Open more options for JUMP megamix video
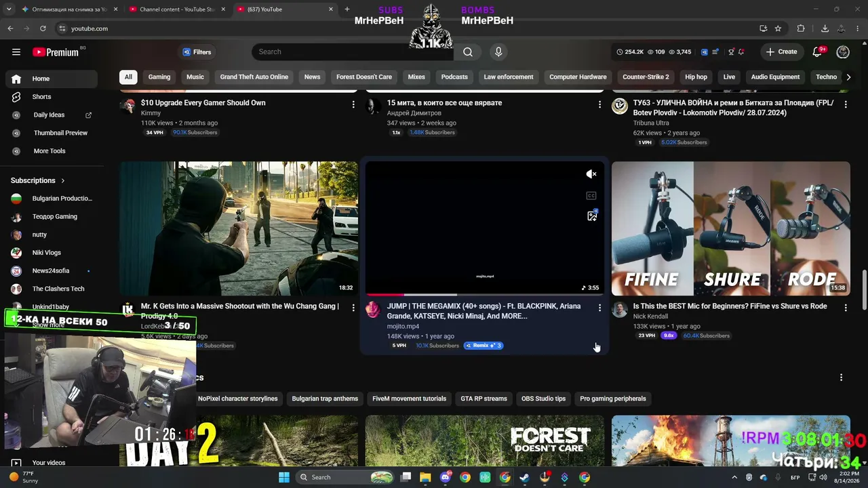The image size is (868, 488). pyautogui.click(x=599, y=308)
